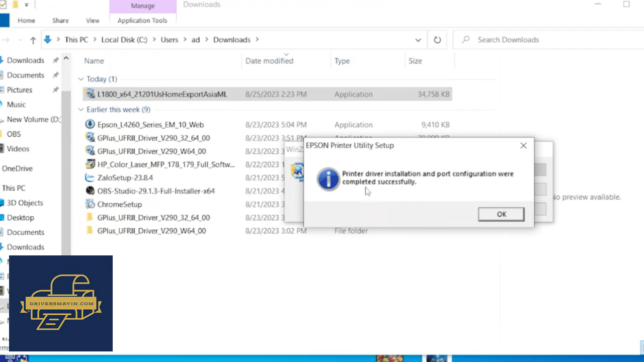The width and height of the screenshot is (644, 362).
Task: Open Videos in the sidebar
Action: coord(18,149)
